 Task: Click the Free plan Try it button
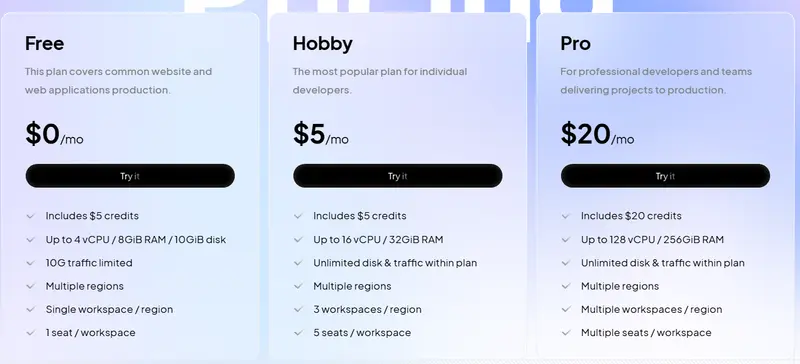(130, 176)
